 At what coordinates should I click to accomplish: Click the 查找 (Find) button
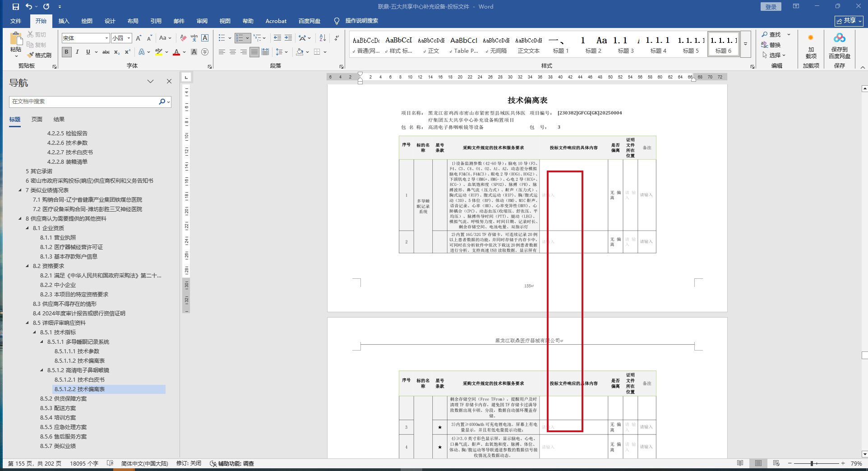tap(771, 34)
